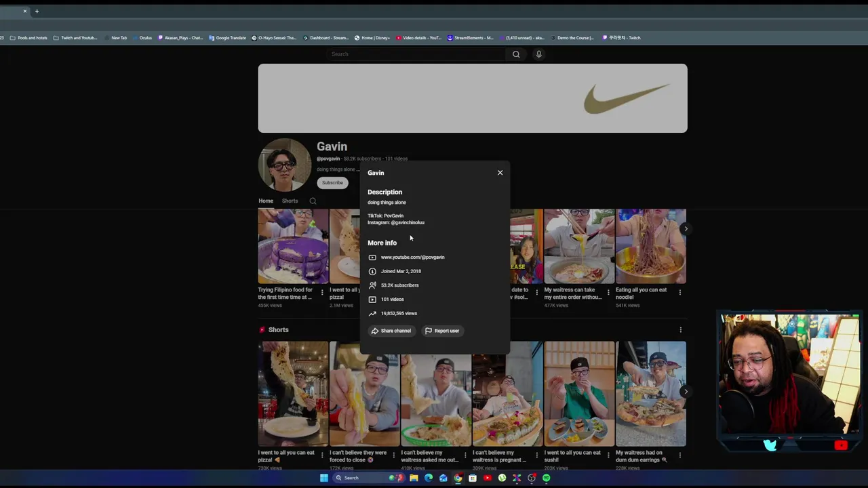Viewport: 868px width, 488px height.
Task: Open the Pools and hotels bookmark folder
Action: click(x=28, y=38)
